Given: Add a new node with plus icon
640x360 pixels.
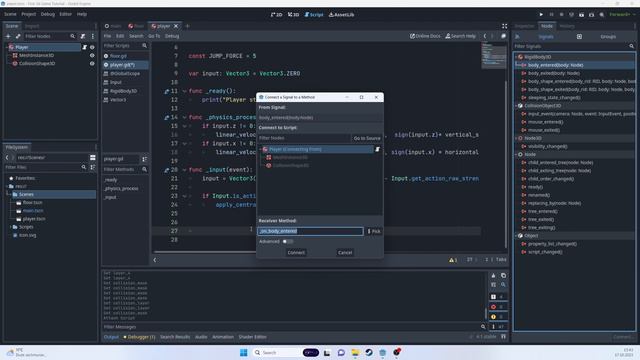Looking at the screenshot, I should [x=8, y=36].
